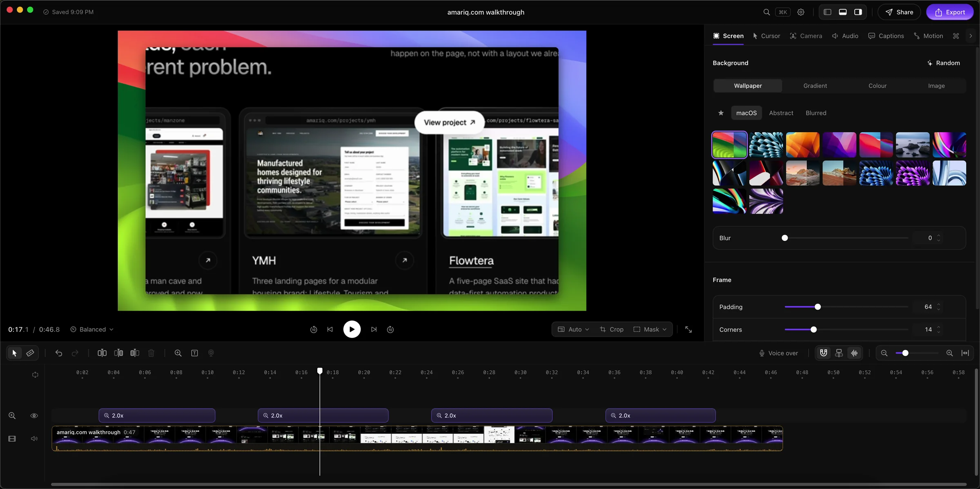Image resolution: width=980 pixels, height=489 pixels.
Task: Add a text annotation from toolbar
Action: pos(195,353)
